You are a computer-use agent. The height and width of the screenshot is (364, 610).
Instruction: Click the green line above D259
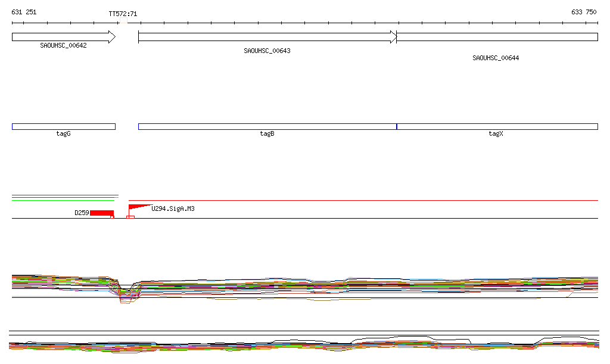pyautogui.click(x=63, y=200)
